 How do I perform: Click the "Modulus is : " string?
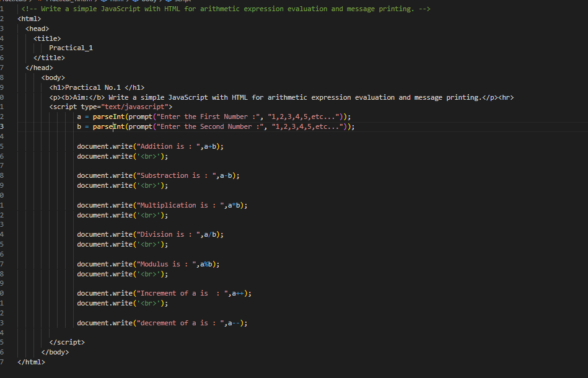166,265
